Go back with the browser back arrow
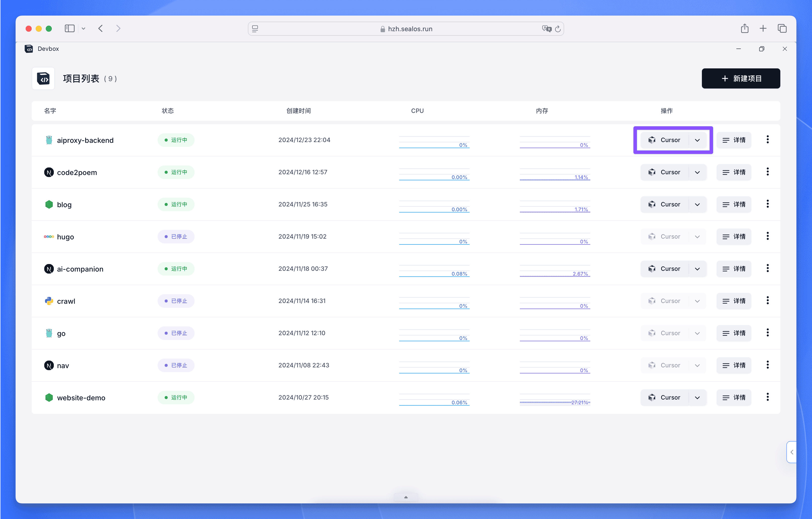 pyautogui.click(x=101, y=29)
